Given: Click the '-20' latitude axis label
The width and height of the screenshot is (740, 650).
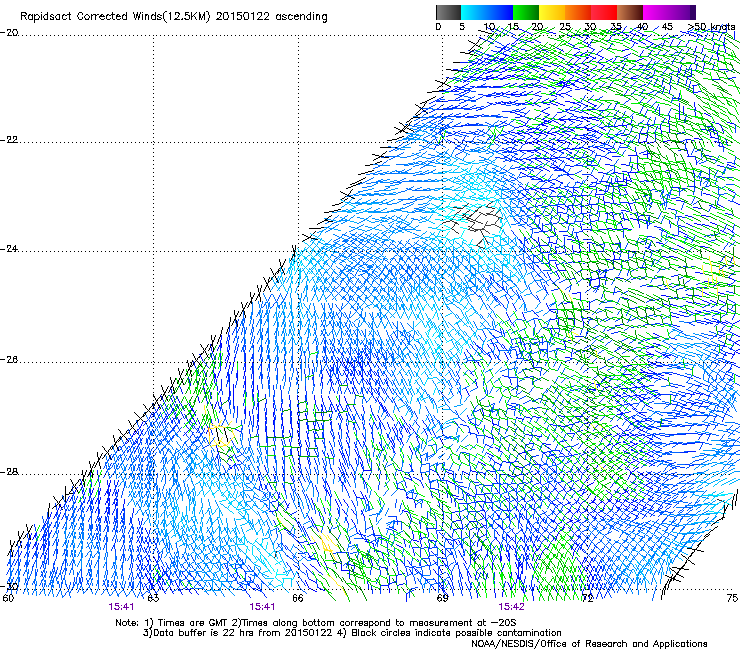Looking at the screenshot, I should [x=9, y=33].
